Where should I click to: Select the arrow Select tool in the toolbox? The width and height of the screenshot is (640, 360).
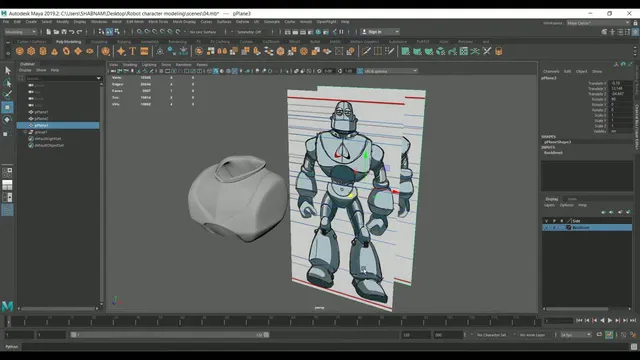coord(7,71)
